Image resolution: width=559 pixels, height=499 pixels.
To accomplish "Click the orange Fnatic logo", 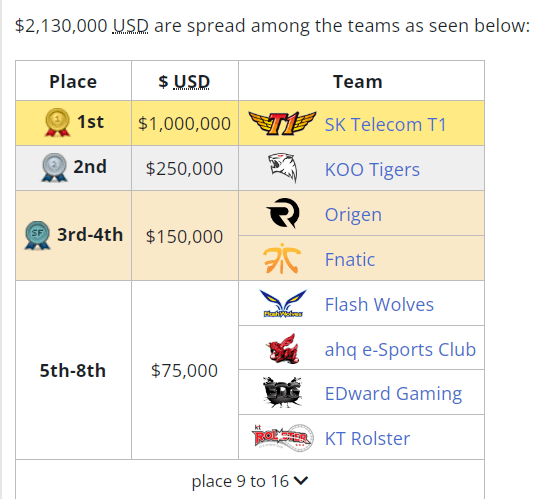I will pos(282,258).
